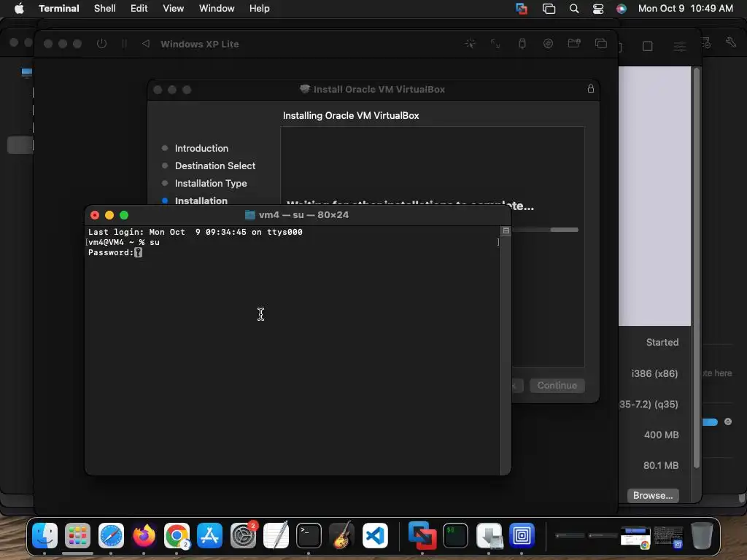Click the installer progress bar

[545, 230]
